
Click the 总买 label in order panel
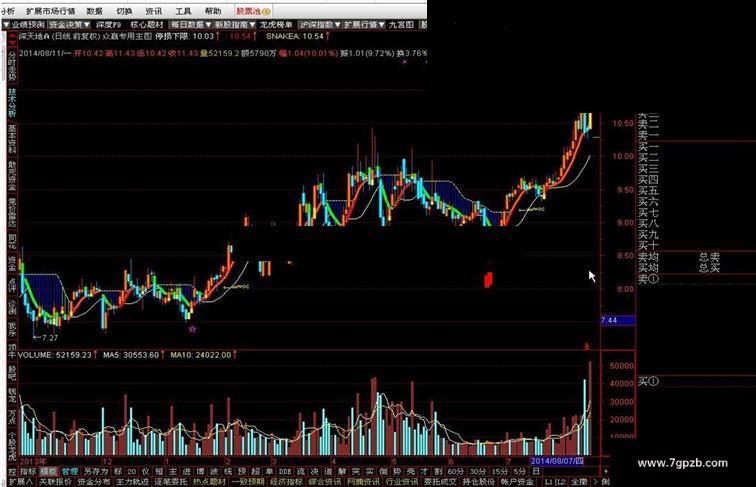pyautogui.click(x=709, y=268)
